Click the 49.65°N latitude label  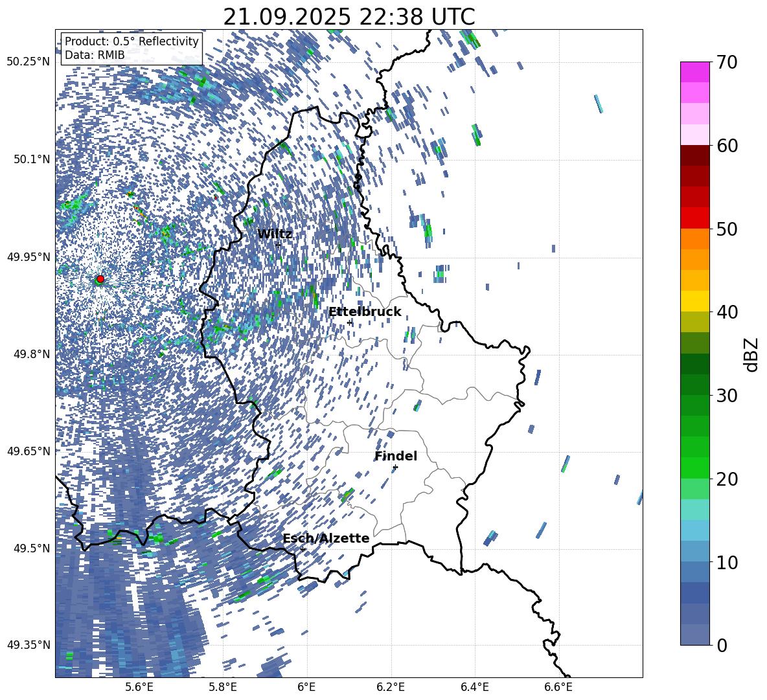(29, 451)
